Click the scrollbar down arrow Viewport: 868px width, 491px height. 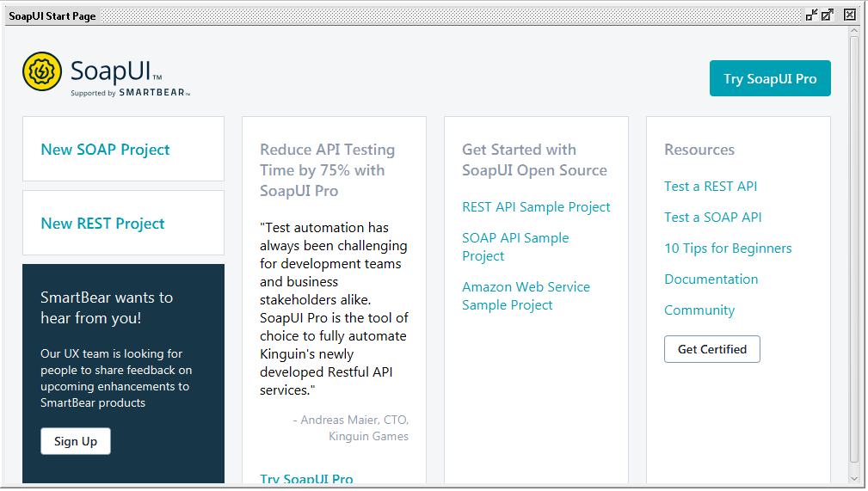853,478
